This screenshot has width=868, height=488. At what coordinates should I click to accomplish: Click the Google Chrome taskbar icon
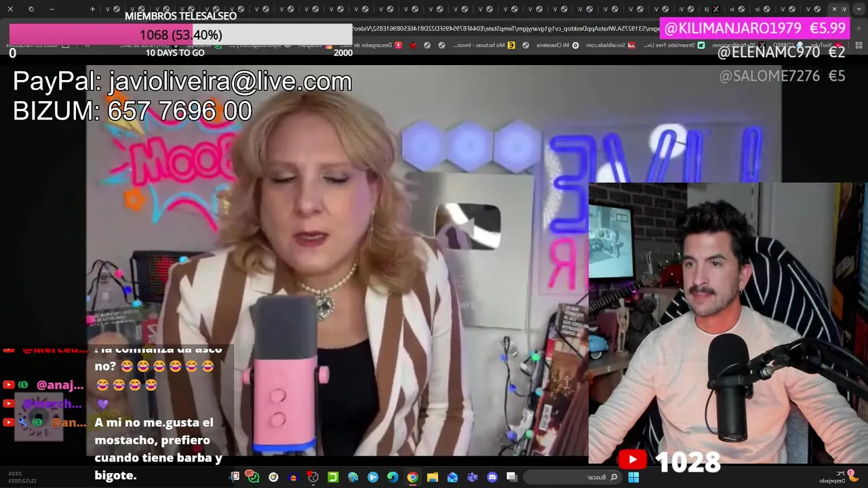click(412, 477)
